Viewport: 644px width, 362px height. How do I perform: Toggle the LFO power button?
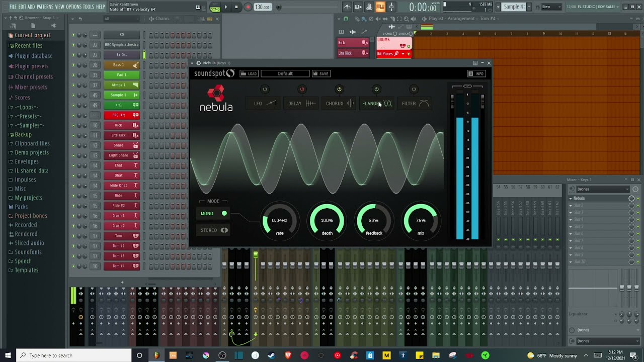[x=265, y=89]
